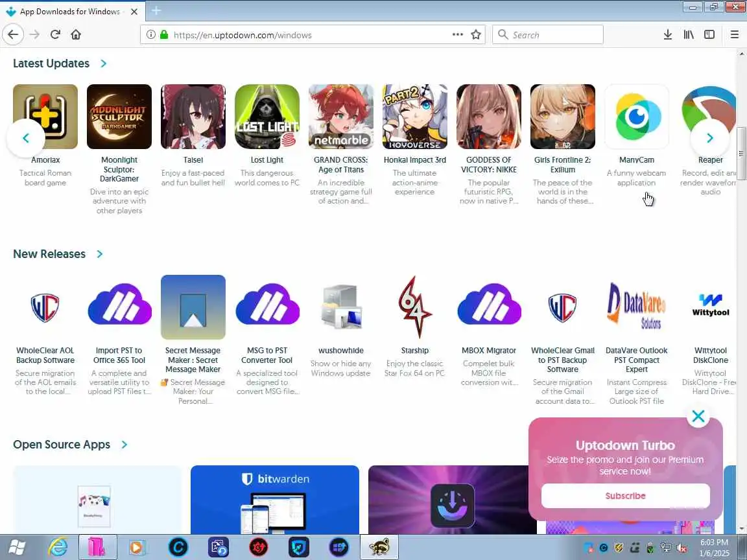Open the Honkai Impact 3rd icon
This screenshot has height=560, width=747.
coord(415,117)
